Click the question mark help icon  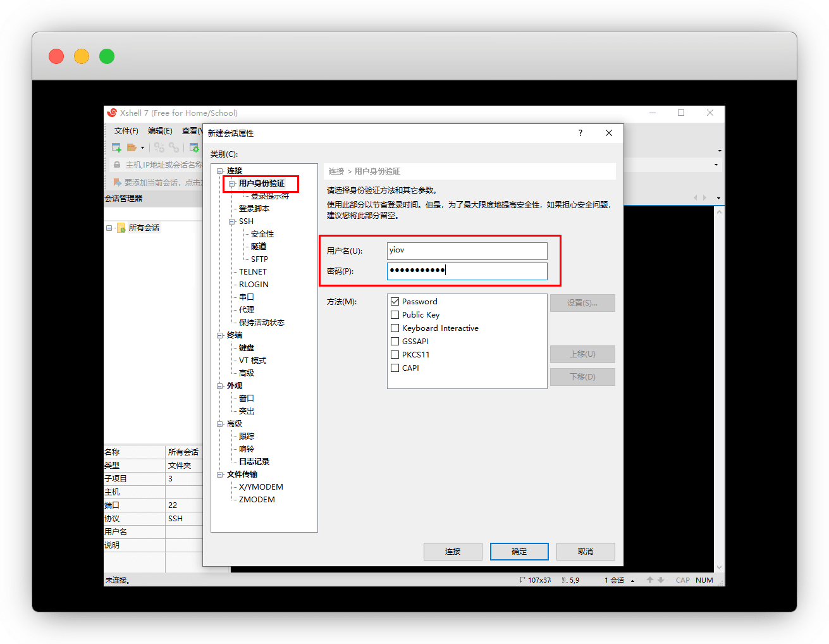[580, 133]
